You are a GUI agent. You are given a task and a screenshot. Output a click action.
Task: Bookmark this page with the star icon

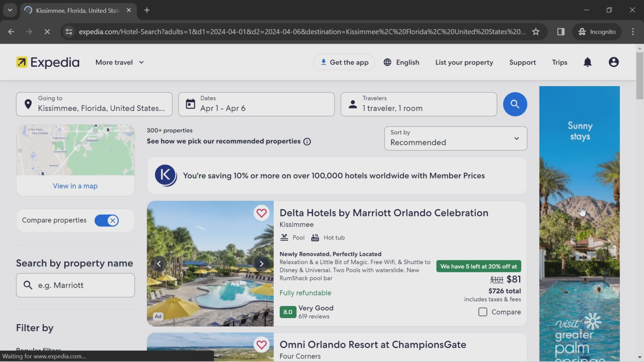click(535, 32)
